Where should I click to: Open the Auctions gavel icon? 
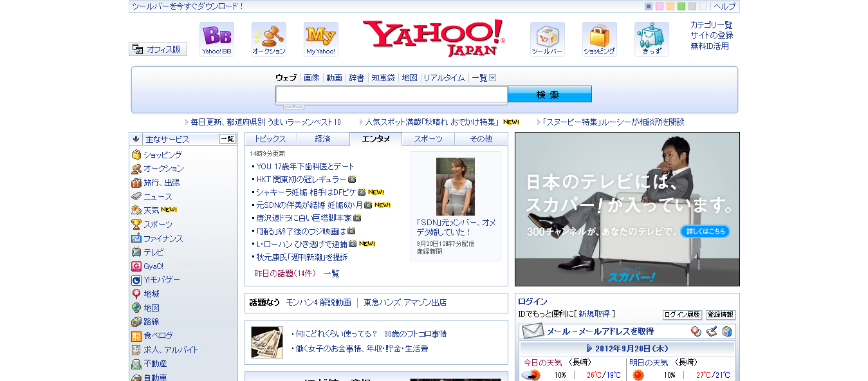pyautogui.click(x=269, y=39)
